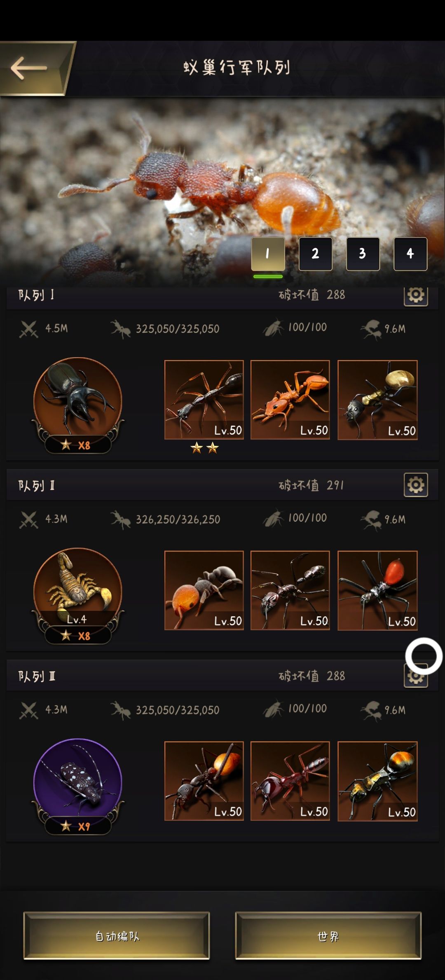Tap crossed swords power icon in 队列 I
The image size is (445, 980).
pyautogui.click(x=28, y=329)
